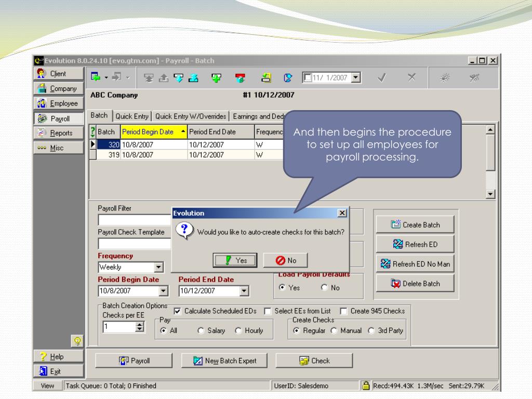Open the toolbar 11/1/2007 date dropdown
Screen dimensions: 532x399
pos(355,77)
